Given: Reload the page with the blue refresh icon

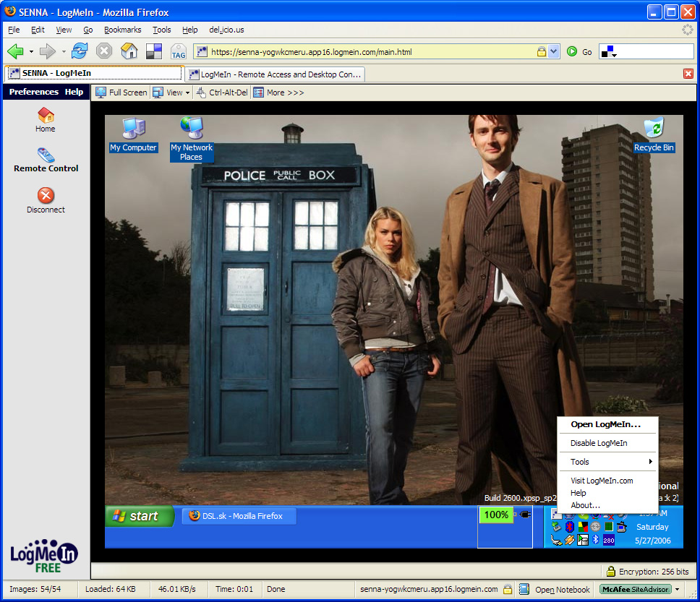Looking at the screenshot, I should click(80, 51).
